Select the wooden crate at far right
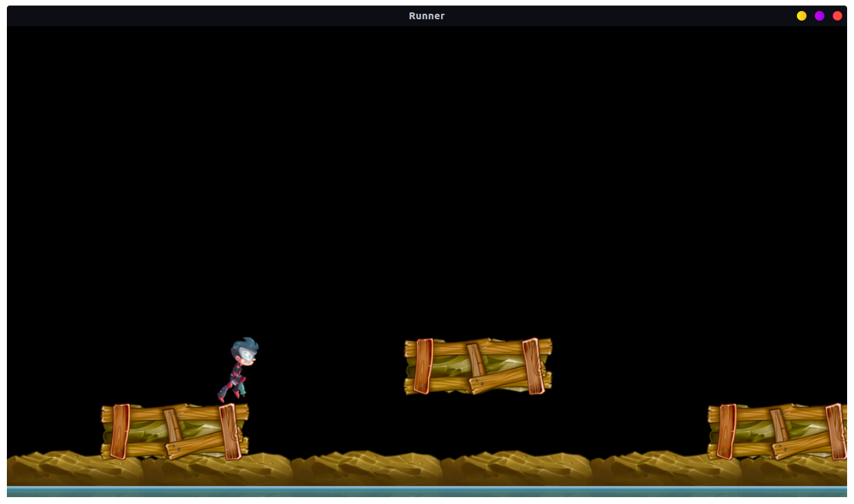The image size is (854, 504). (x=778, y=432)
